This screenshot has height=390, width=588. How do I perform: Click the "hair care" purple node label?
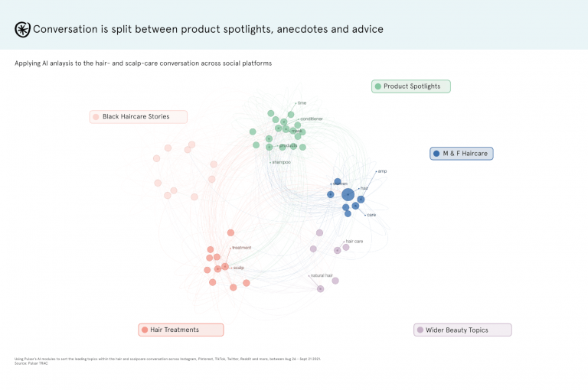point(354,241)
